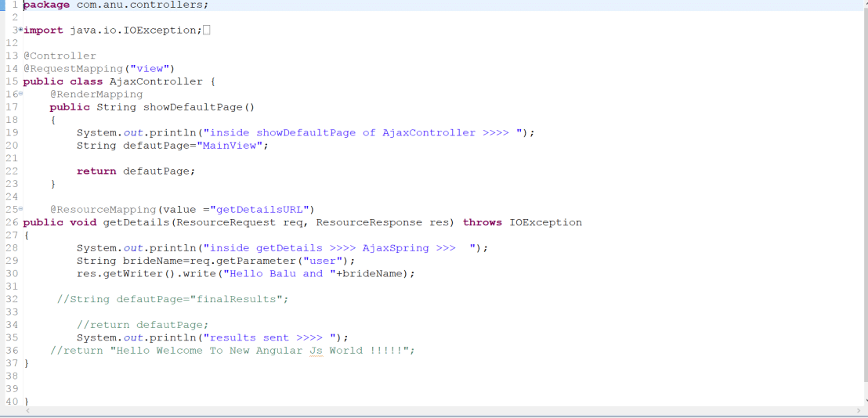Click the underlined word Js in comment

[316, 351]
